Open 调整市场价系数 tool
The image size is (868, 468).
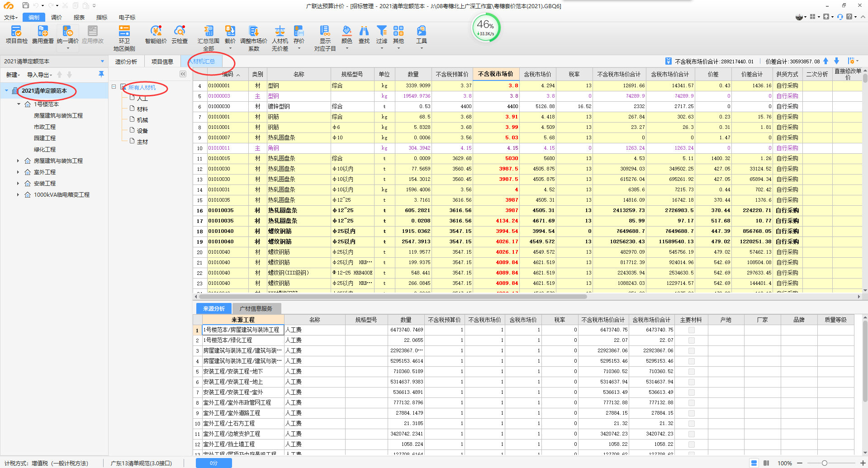click(254, 38)
